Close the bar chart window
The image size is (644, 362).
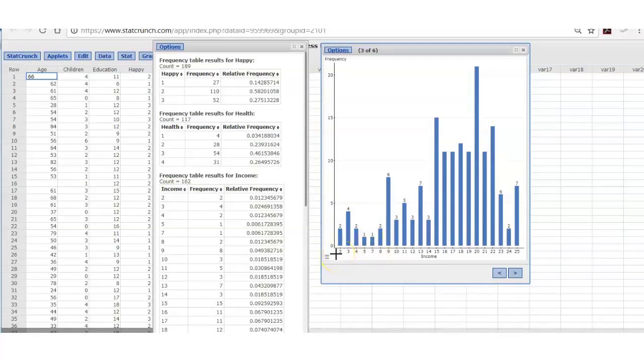(523, 50)
